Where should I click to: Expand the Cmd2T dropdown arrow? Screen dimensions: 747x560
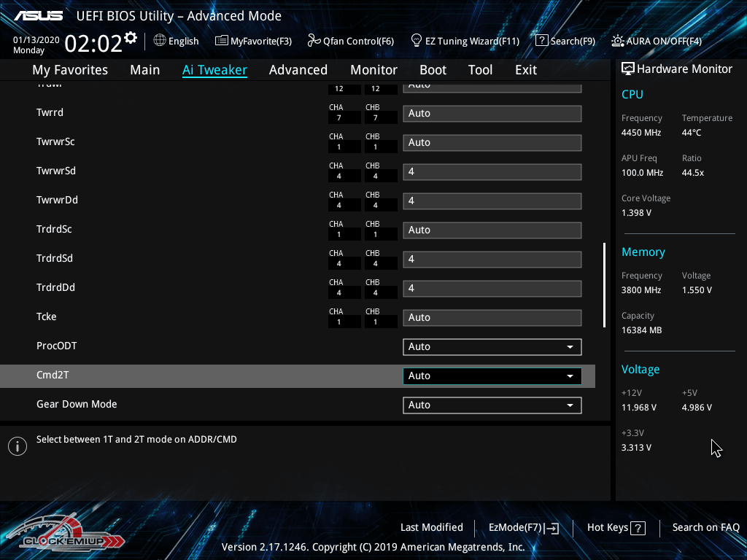pos(570,376)
